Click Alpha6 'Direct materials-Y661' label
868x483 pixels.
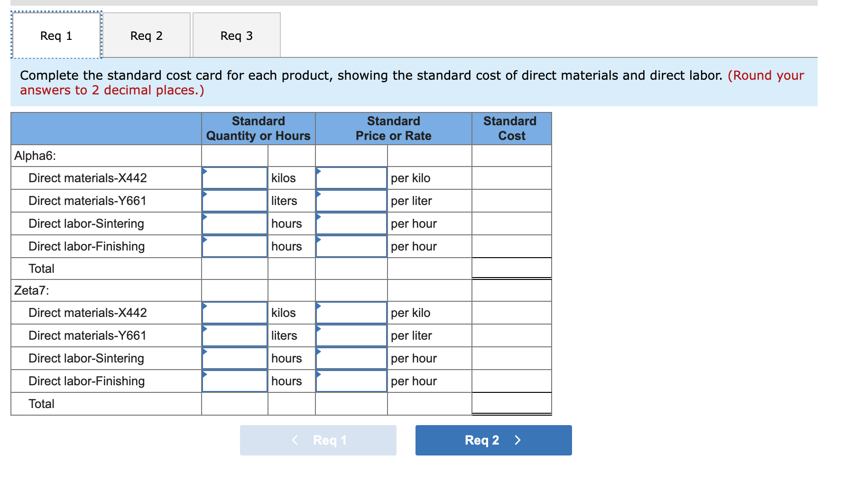click(87, 201)
